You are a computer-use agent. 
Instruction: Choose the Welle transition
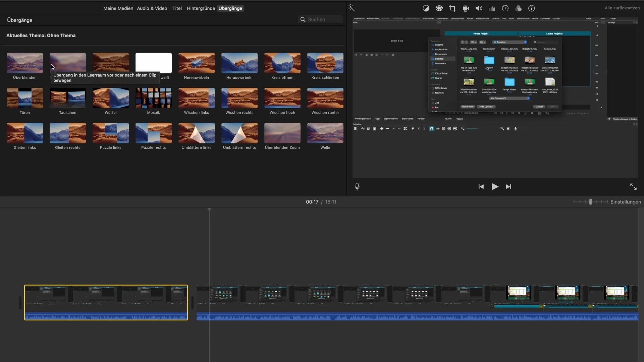point(325,133)
